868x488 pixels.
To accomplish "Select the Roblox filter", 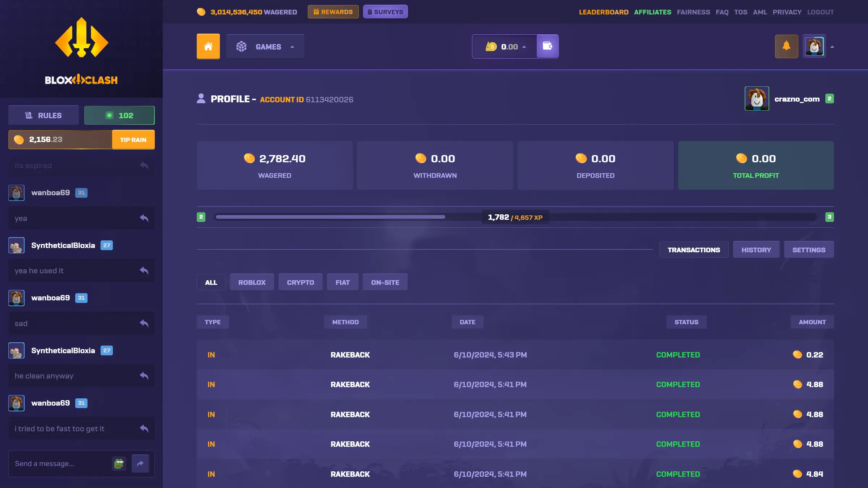I will (252, 282).
